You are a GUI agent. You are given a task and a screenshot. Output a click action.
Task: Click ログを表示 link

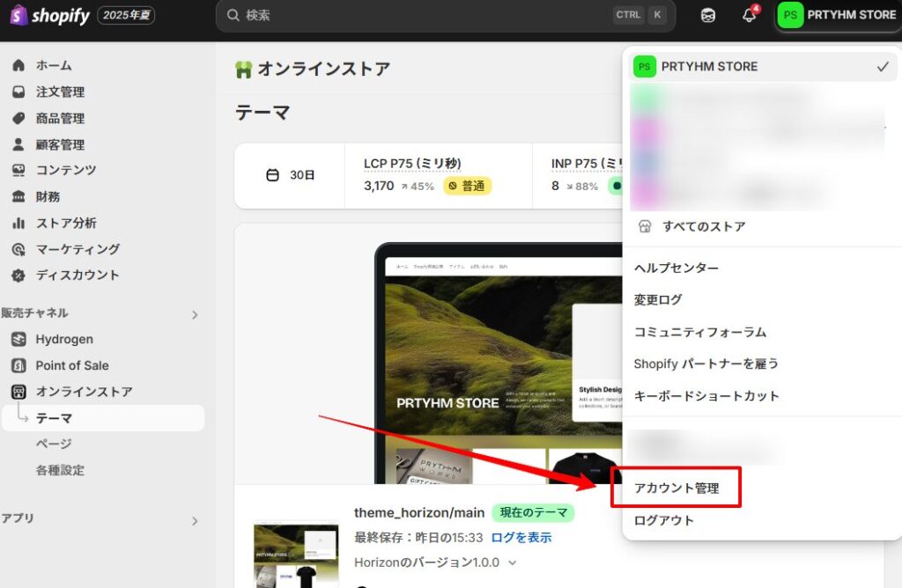(x=521, y=538)
